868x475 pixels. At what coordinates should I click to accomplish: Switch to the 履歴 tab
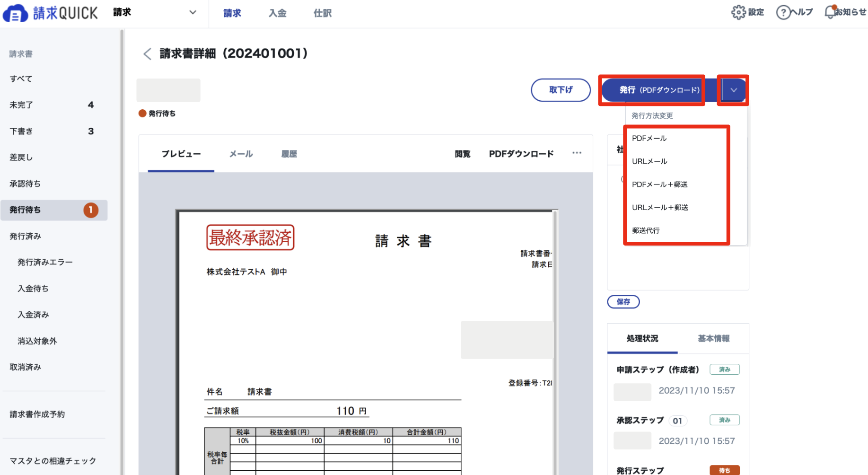(x=289, y=154)
